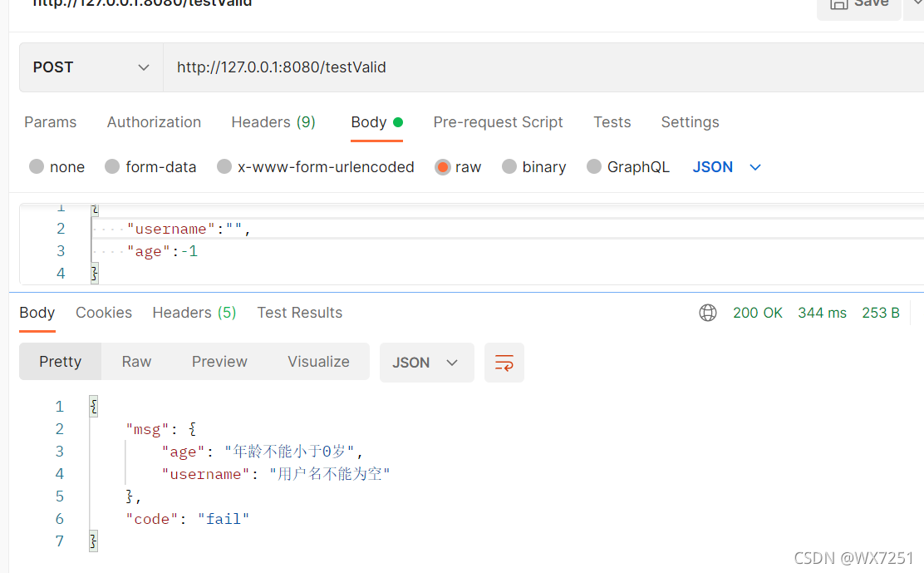
Task: Click the globe network icon
Action: click(708, 313)
